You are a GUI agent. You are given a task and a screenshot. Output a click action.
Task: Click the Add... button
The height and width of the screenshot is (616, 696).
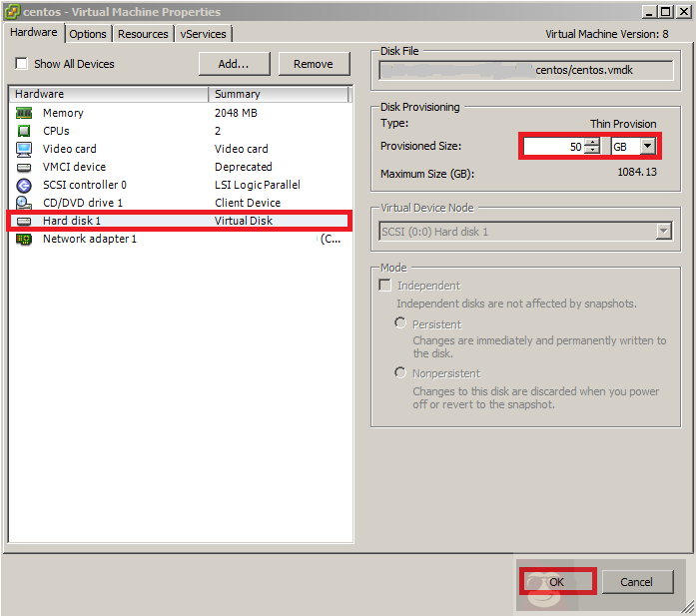(x=234, y=64)
